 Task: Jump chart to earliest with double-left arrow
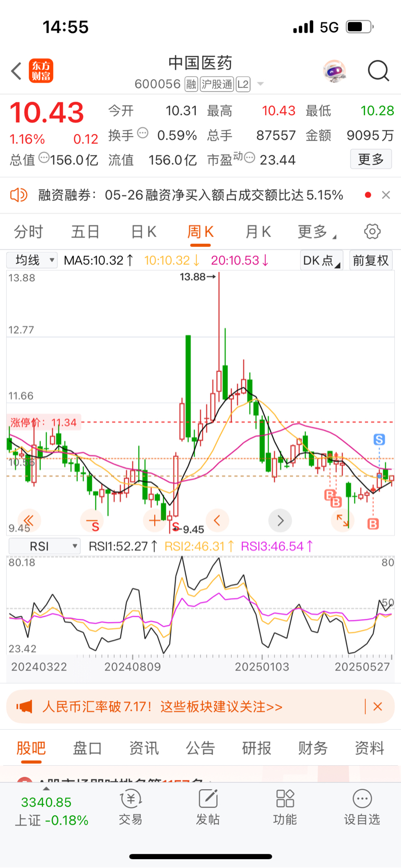[29, 520]
